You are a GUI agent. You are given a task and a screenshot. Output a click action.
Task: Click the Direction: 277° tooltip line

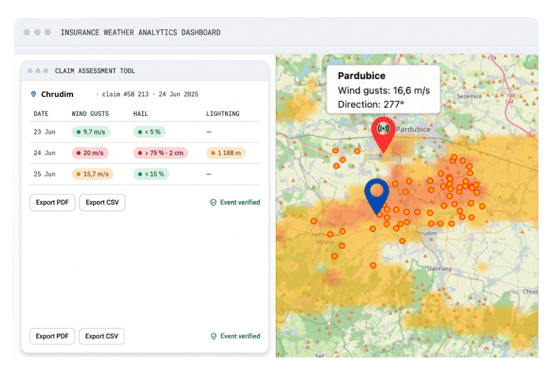pos(371,105)
